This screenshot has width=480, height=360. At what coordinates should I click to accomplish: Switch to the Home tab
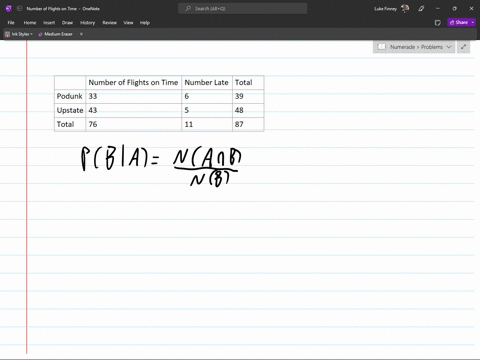(x=30, y=23)
